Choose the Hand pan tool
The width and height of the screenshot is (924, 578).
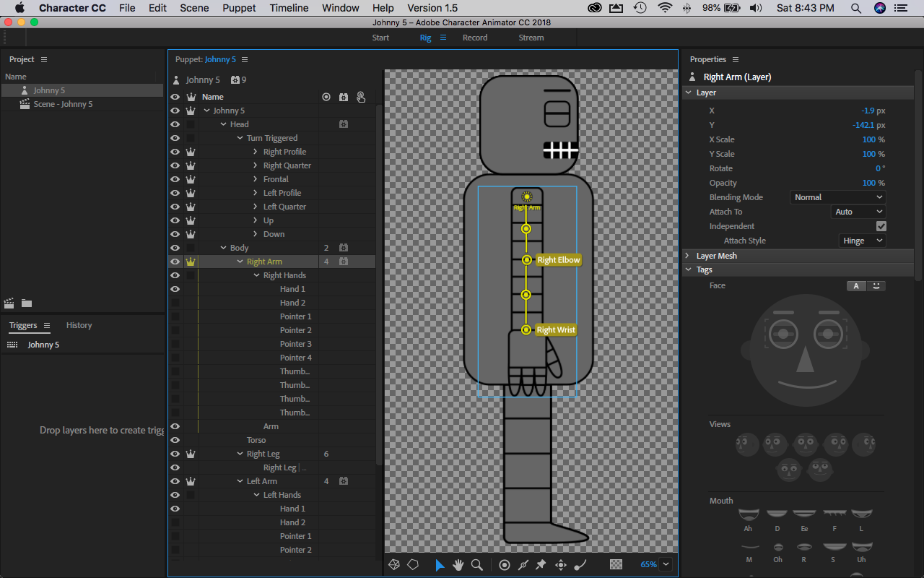pyautogui.click(x=458, y=565)
